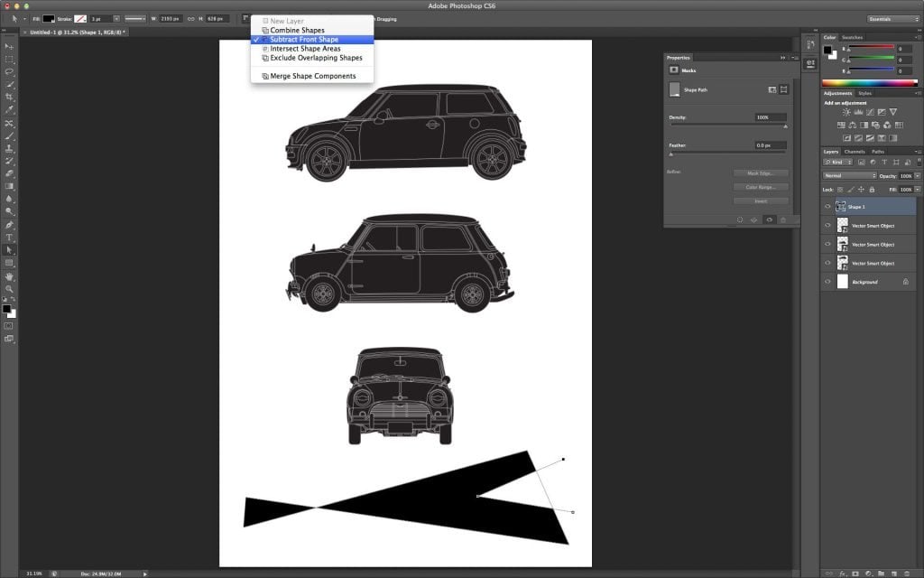Click Merge Shape Components option

[x=312, y=76]
